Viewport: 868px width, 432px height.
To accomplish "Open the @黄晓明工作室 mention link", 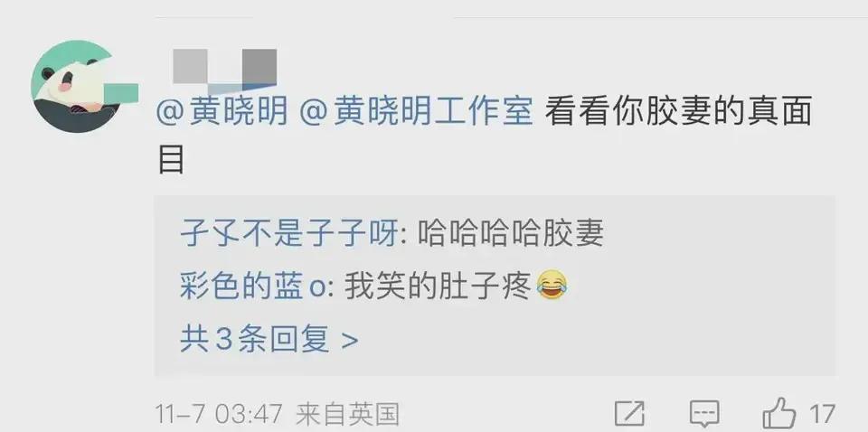I will tap(416, 111).
